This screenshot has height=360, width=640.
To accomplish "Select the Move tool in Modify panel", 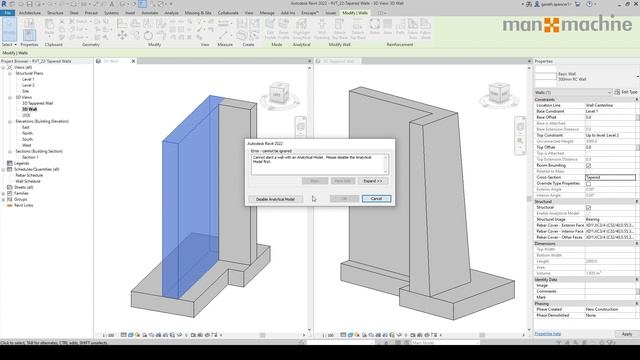I will click(122, 36).
